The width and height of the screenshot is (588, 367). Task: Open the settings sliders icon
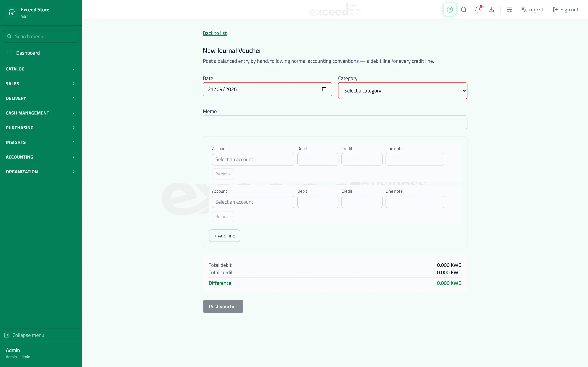(x=509, y=10)
